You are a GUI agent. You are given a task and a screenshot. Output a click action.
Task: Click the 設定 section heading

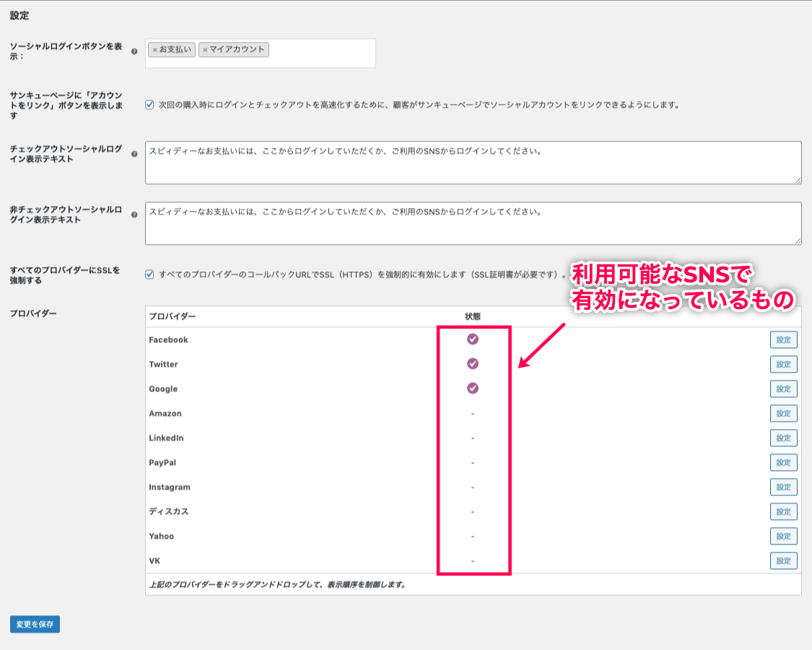click(19, 16)
